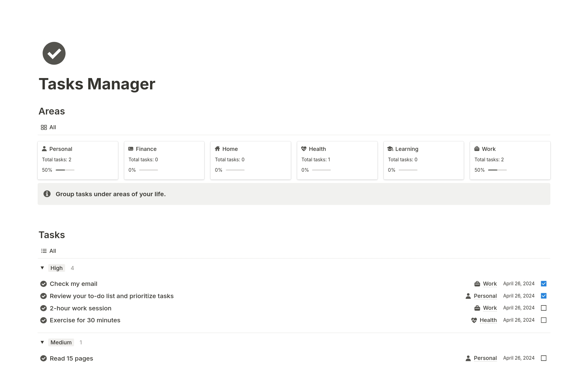Click the Home area icon
This screenshot has width=588, height=367.
point(217,148)
